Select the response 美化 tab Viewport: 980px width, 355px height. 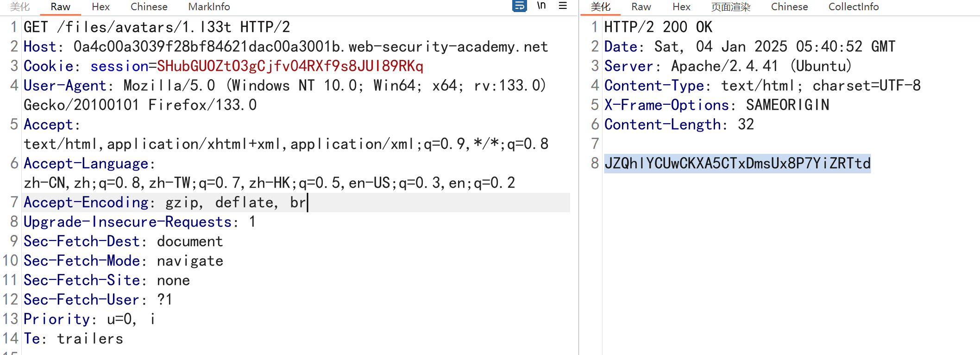[601, 7]
